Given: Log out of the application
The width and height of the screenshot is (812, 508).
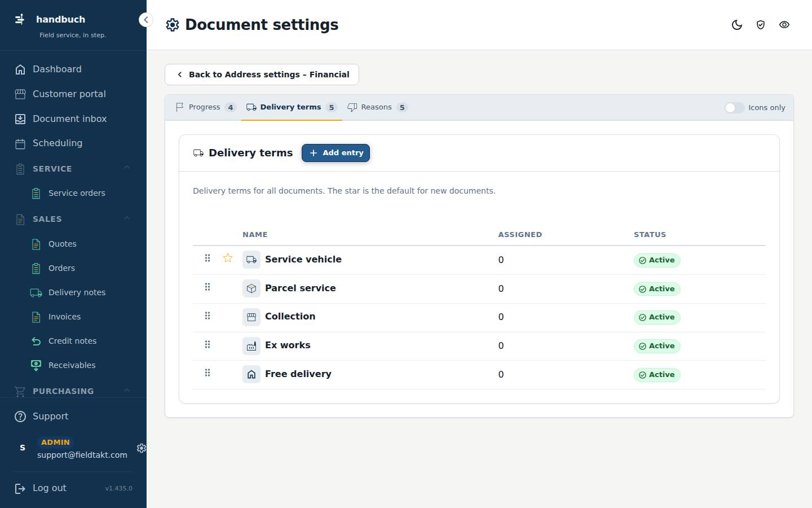Looking at the screenshot, I should [x=41, y=488].
